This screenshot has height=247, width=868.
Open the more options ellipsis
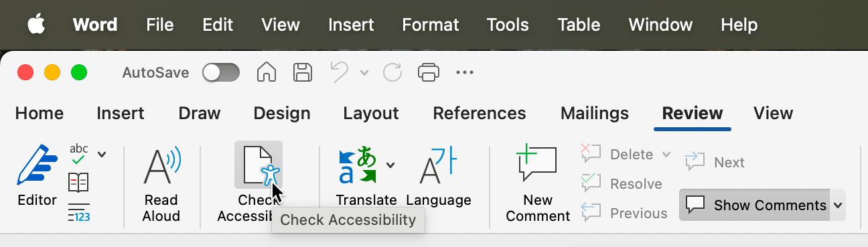pos(465,72)
